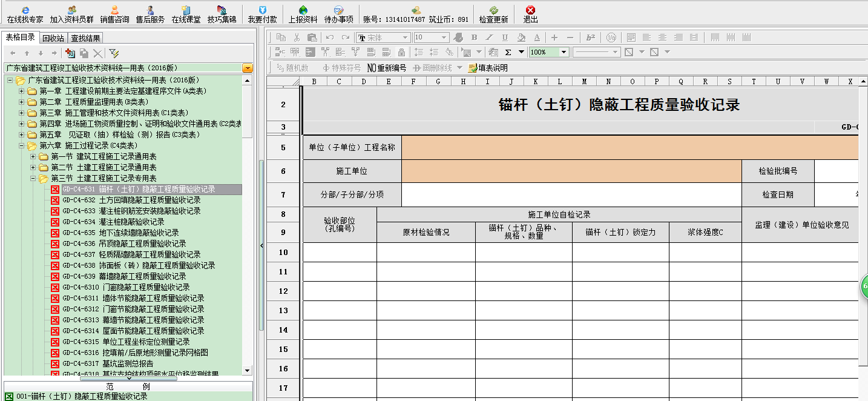Image resolution: width=868 pixels, height=401 pixels.
Task: Switch to the 回收站 tab
Action: coord(53,38)
